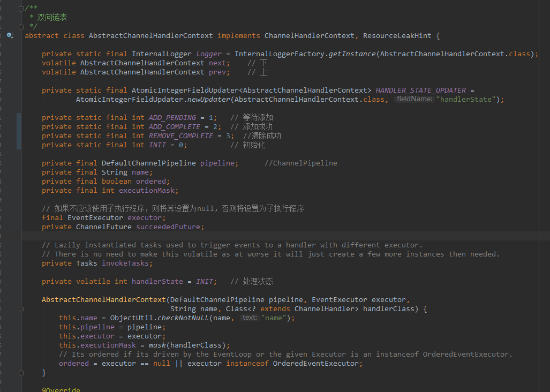Click the "fieldName:" inlay parameter hint
The width and height of the screenshot is (550, 392).
click(415, 99)
